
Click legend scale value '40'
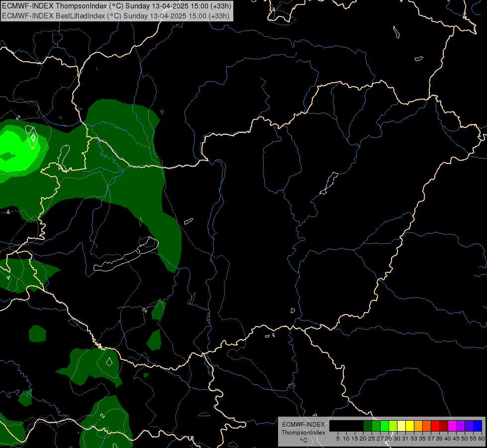[448, 439]
